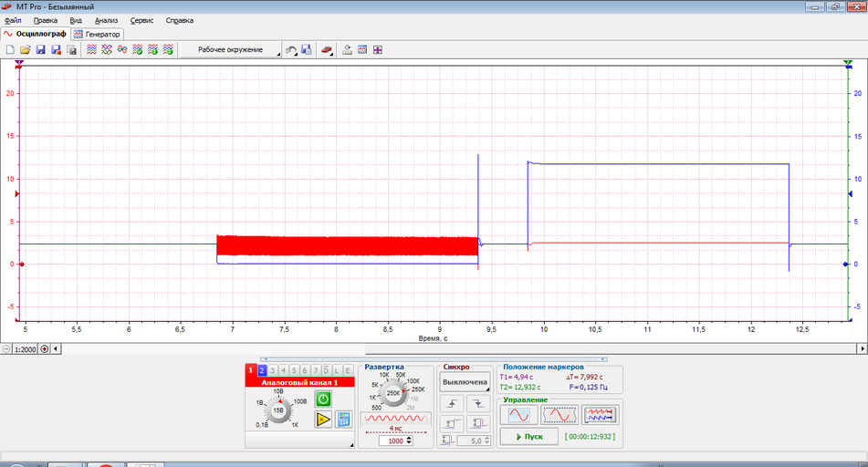
Task: Expand channel 1 panel bottom corner arrow
Action: [x=351, y=444]
